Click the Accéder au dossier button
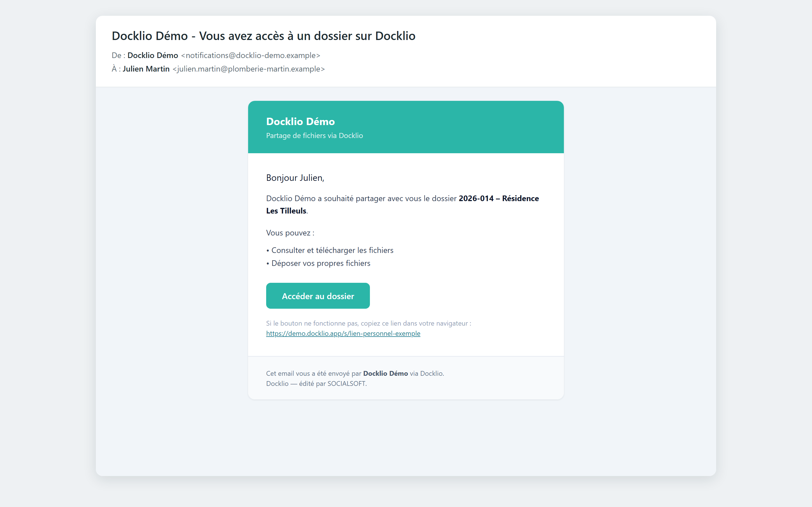Image resolution: width=812 pixels, height=507 pixels. tap(318, 296)
